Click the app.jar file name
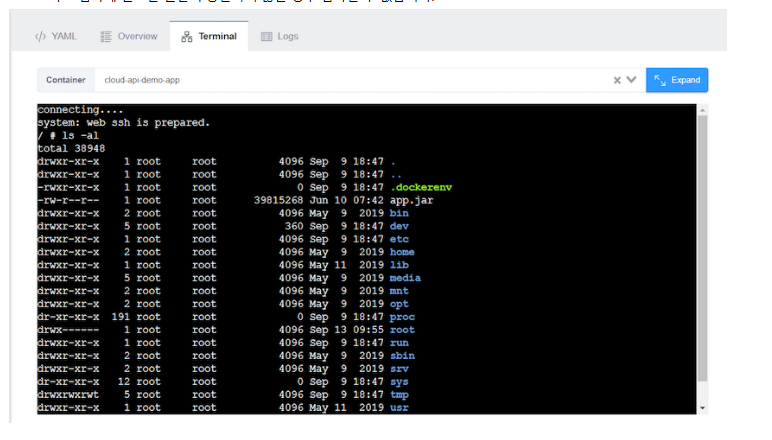772x440 pixels. pos(412,200)
